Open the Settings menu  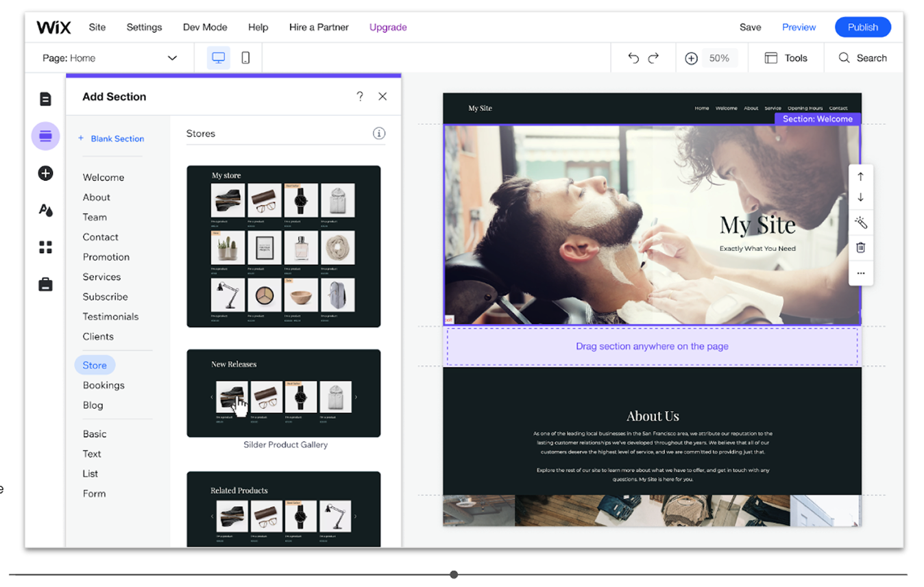[x=144, y=27]
